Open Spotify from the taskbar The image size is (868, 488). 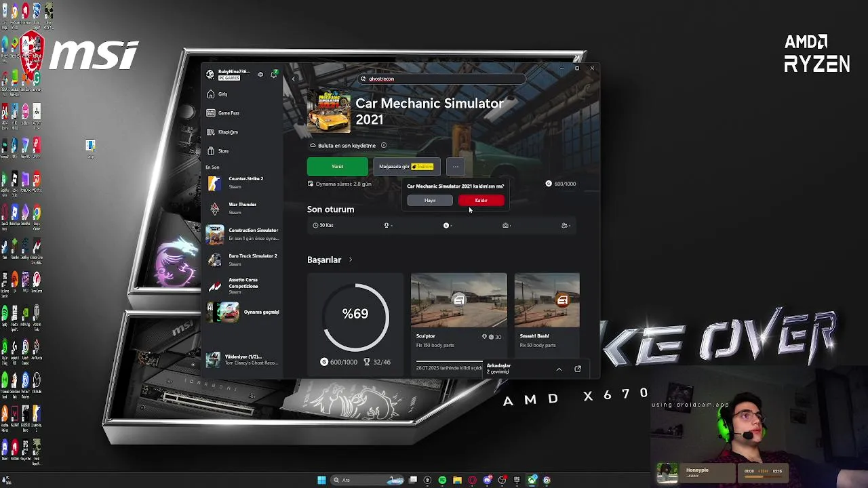(442, 480)
